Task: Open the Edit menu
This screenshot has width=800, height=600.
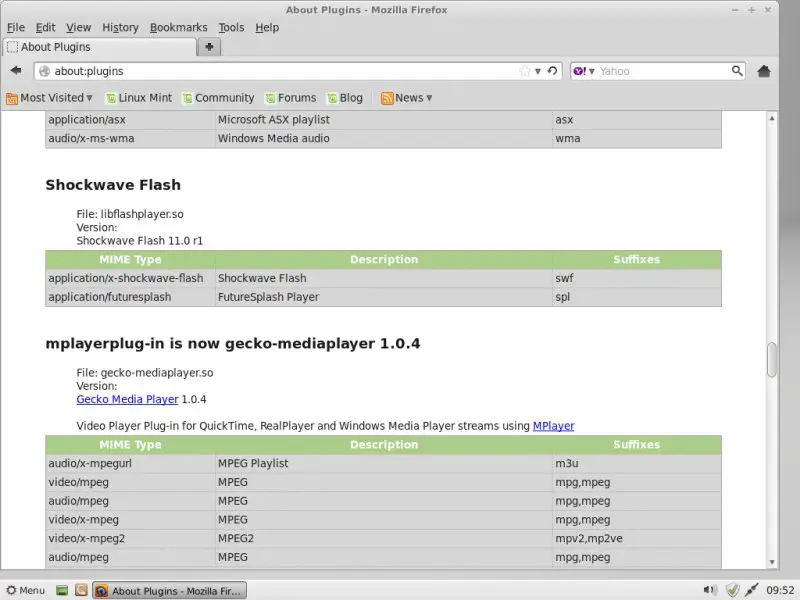Action: (45, 28)
